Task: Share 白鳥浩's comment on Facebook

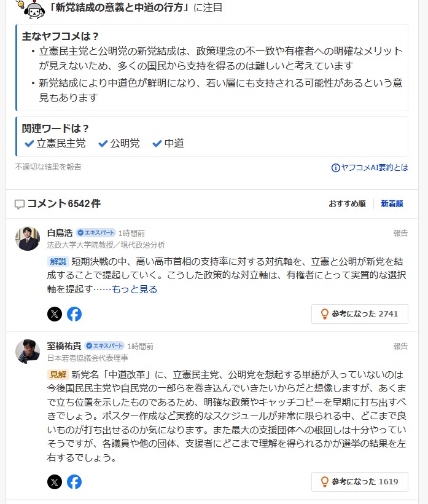Action: pos(74,314)
